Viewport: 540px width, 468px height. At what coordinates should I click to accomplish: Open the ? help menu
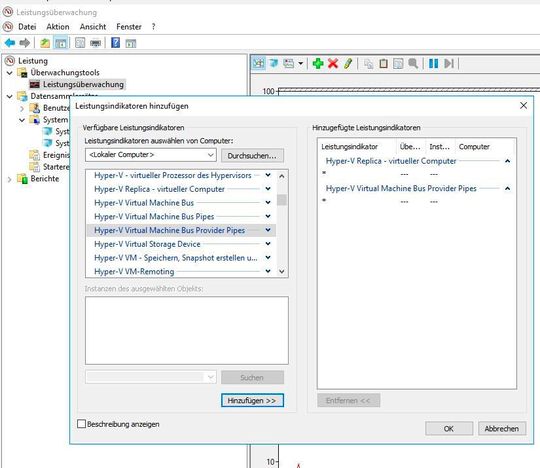(x=153, y=27)
